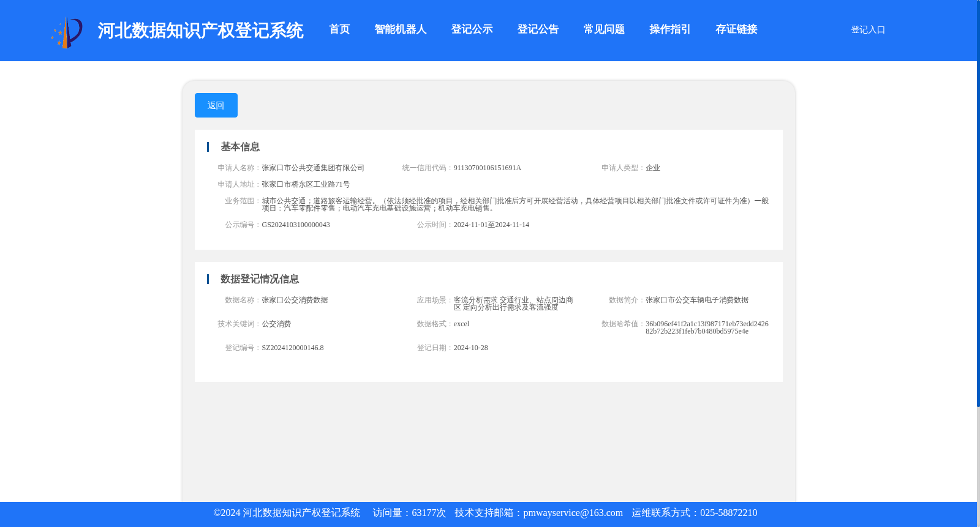Go to the 登记公告 page
This screenshot has width=980, height=527.
point(538,29)
